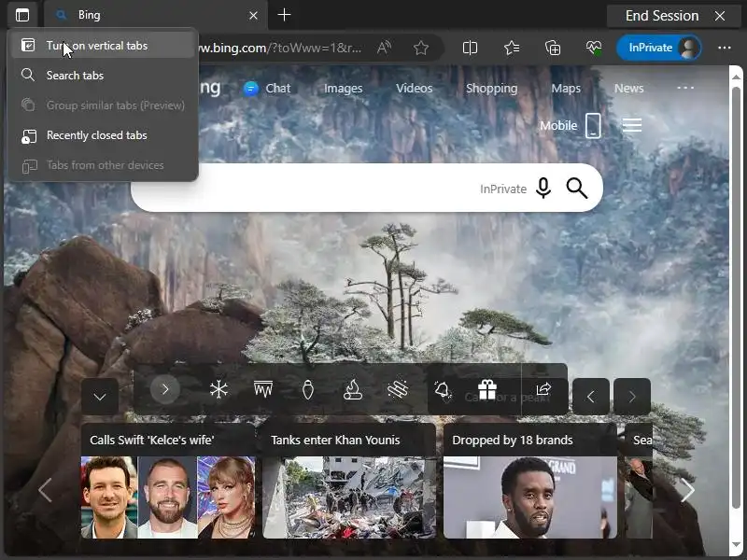Open a new tab with plus button
The width and height of the screenshot is (747, 560).
click(x=285, y=15)
